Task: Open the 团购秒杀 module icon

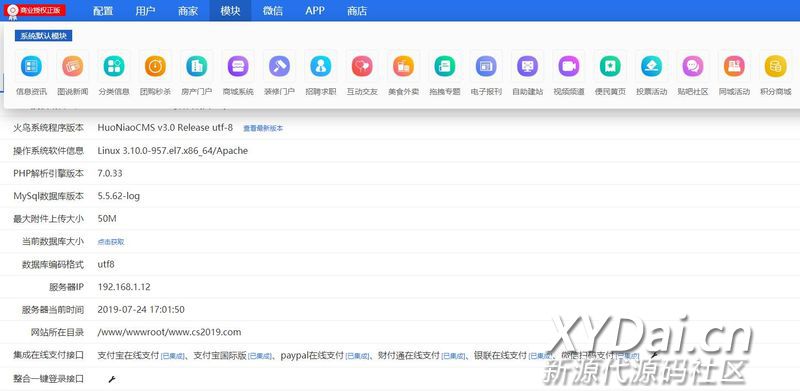Action: coord(155,66)
